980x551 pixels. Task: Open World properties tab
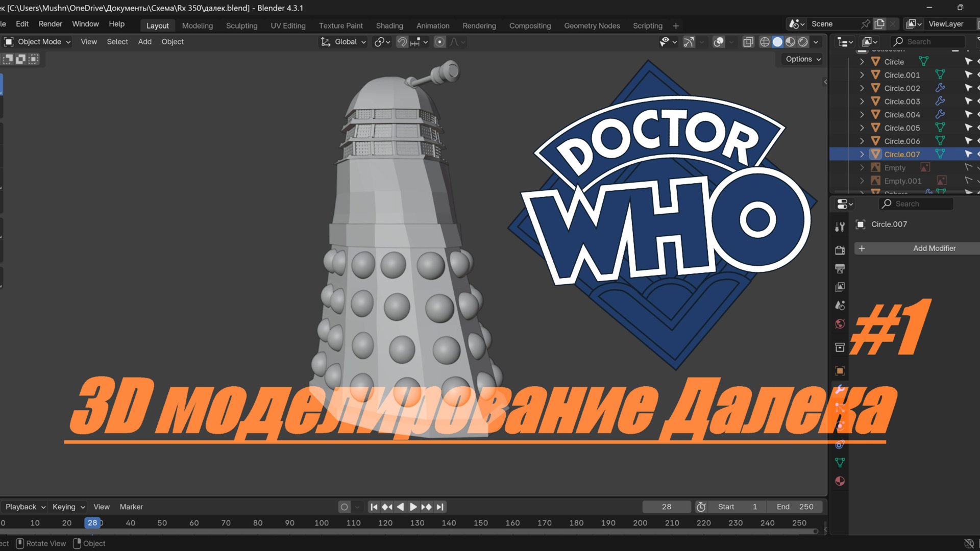(x=840, y=324)
